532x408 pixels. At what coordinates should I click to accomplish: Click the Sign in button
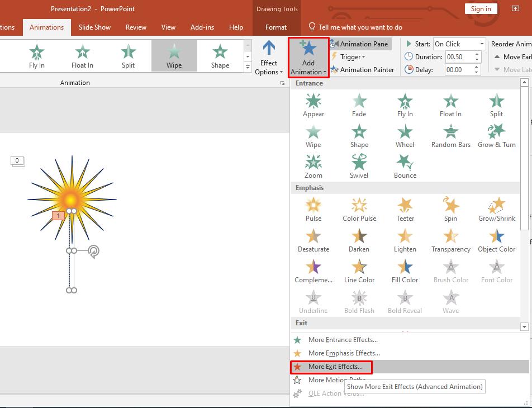pos(481,9)
